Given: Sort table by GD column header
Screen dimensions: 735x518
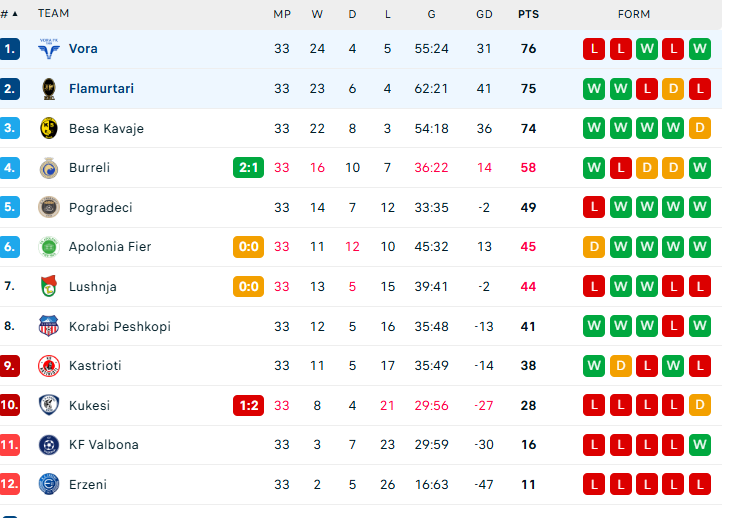Looking at the screenshot, I should tap(485, 14).
